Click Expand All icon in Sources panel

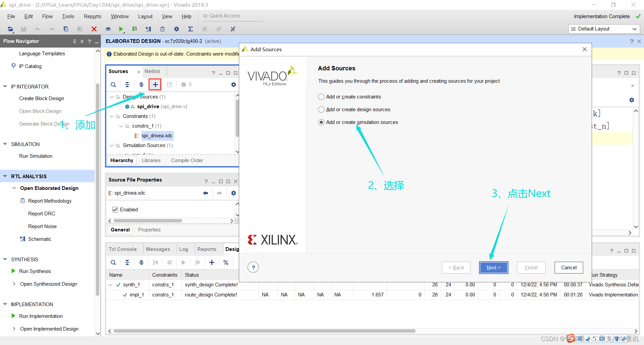click(141, 84)
